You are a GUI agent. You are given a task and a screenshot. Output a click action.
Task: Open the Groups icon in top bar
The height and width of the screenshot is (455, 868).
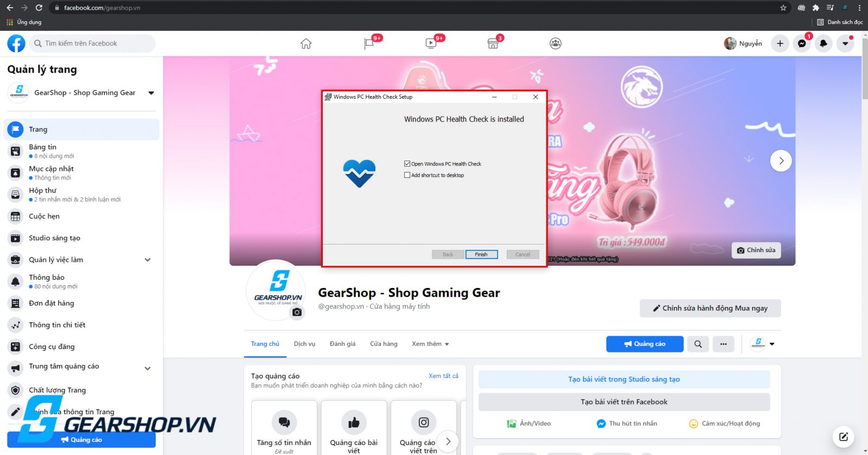click(556, 43)
